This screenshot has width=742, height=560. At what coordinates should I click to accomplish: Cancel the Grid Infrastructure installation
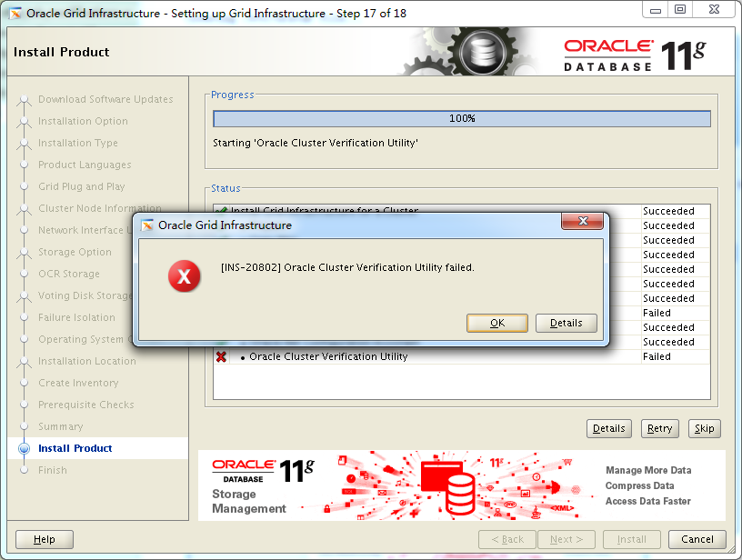pos(697,539)
